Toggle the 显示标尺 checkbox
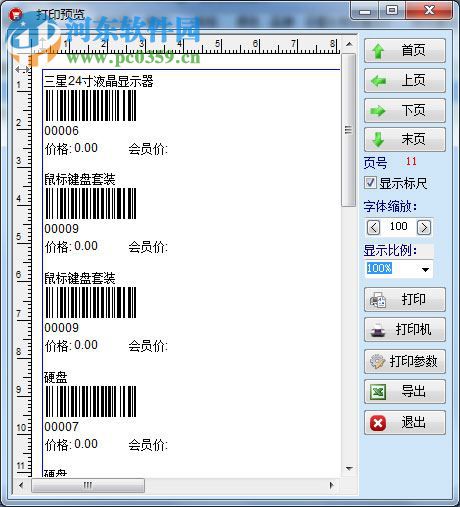This screenshot has height=507, width=460. point(370,183)
